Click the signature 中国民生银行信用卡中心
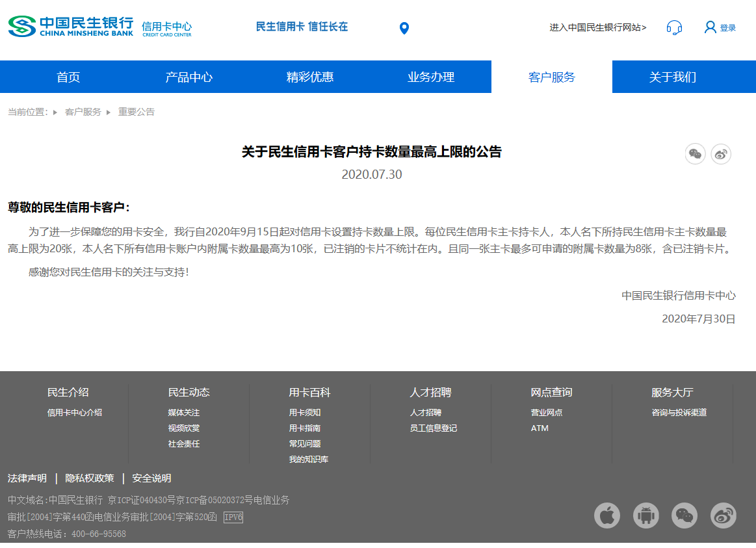This screenshot has width=756, height=548. click(679, 295)
